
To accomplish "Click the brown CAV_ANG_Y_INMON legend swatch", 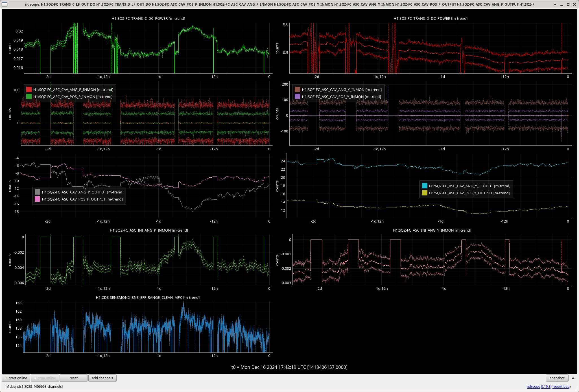I will 297,90.
